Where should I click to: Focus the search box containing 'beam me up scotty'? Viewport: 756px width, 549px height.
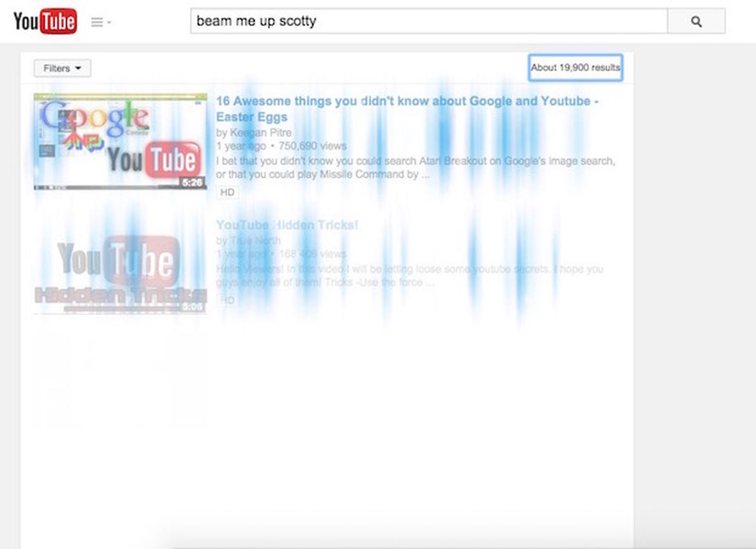[428, 21]
